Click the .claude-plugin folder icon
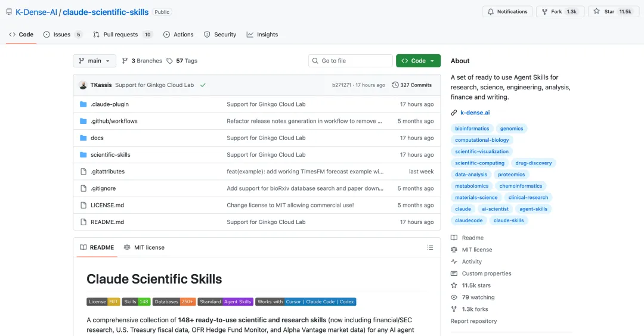644x336 pixels. pos(83,104)
